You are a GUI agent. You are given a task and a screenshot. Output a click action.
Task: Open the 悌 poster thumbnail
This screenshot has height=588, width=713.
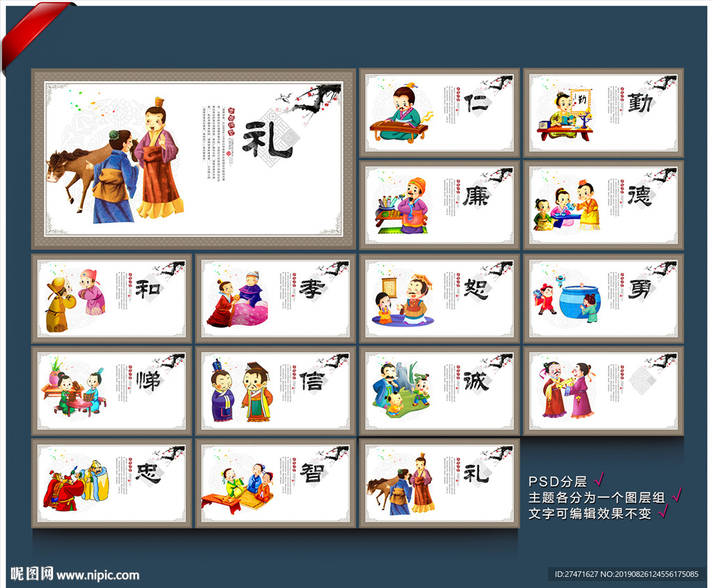click(x=111, y=391)
